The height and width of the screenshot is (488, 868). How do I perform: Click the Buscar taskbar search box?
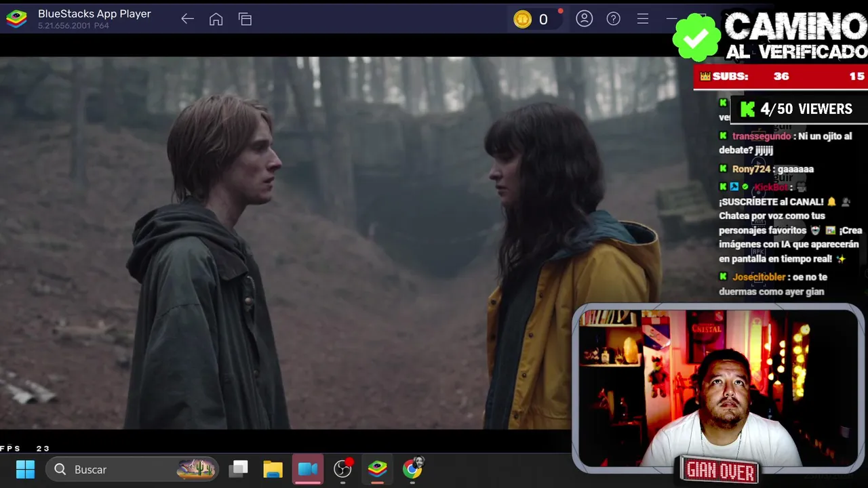133,469
